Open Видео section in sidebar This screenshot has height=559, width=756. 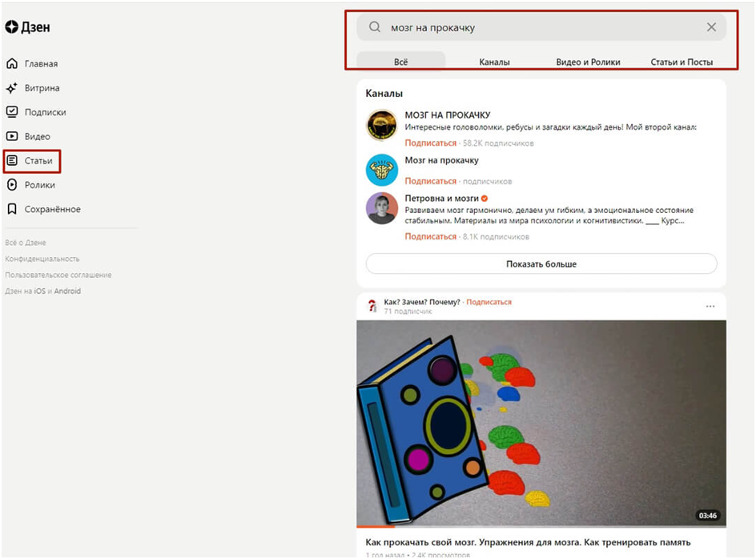pos(37,136)
